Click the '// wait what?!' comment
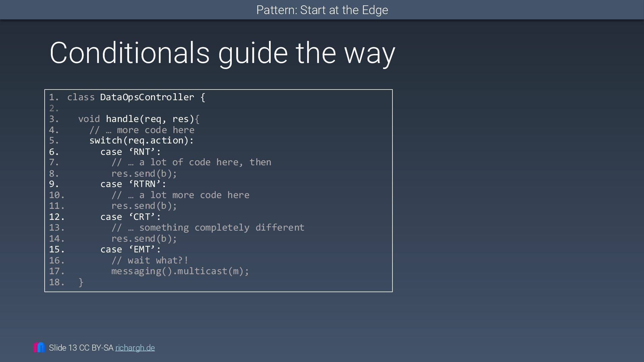The image size is (644, 362). (x=150, y=260)
